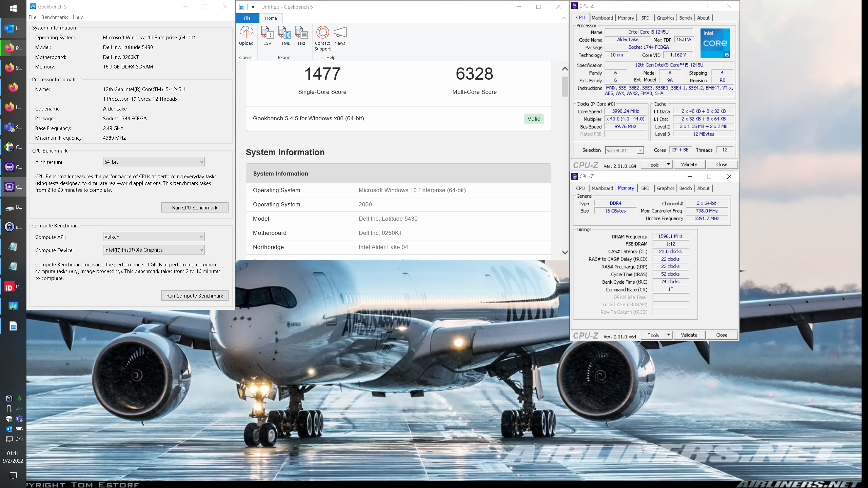
Task: Switch to Graphics tab in lower CPU-Z
Action: pos(665,188)
